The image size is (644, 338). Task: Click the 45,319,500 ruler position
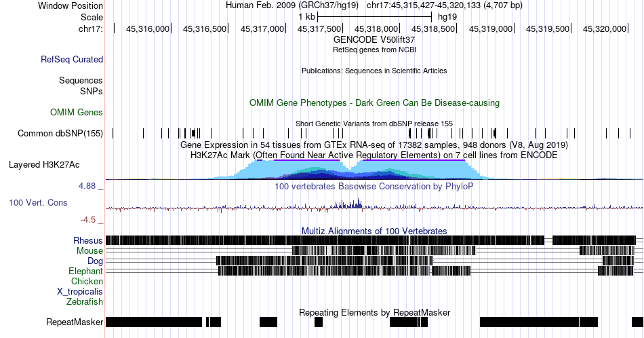[548, 29]
